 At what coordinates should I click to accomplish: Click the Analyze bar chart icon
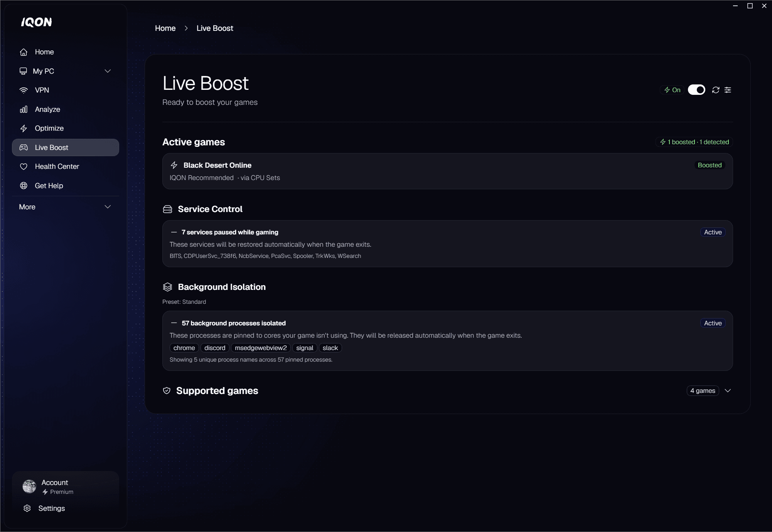pos(24,109)
